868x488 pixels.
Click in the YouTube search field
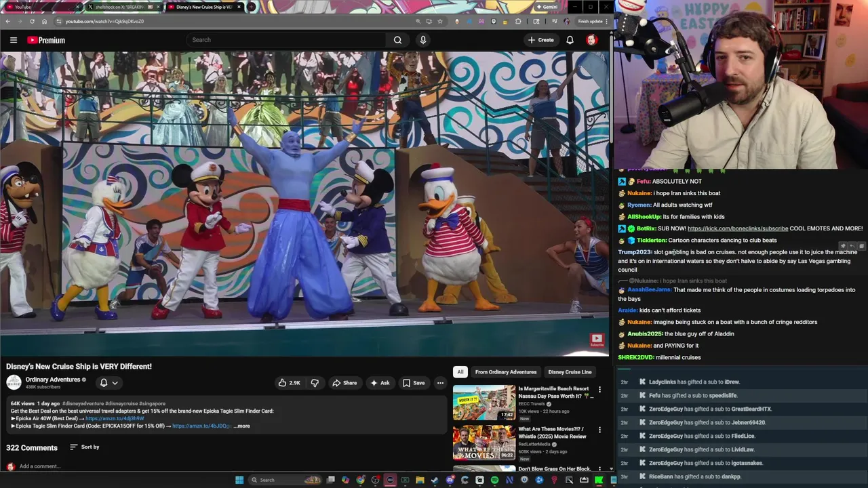(x=285, y=40)
